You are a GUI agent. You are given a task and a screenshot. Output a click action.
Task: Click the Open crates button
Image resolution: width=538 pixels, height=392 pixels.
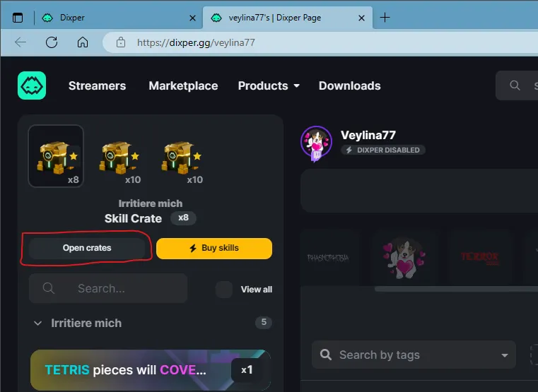(x=87, y=248)
